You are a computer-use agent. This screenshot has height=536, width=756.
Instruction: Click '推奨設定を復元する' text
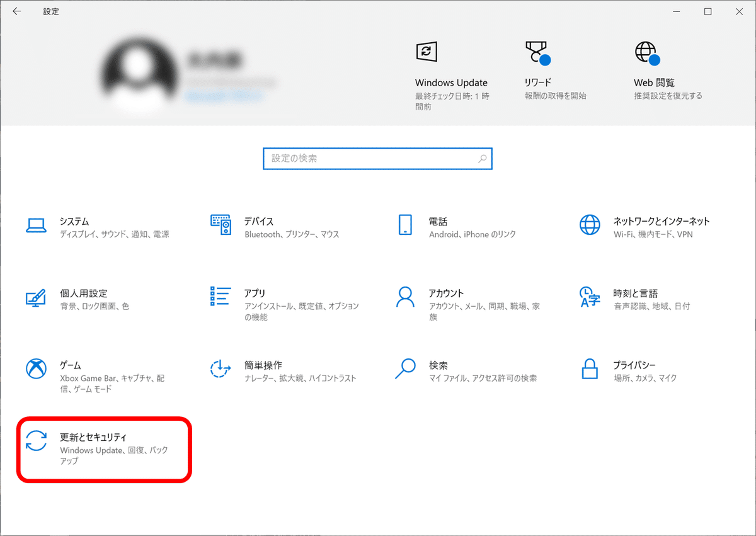(668, 96)
